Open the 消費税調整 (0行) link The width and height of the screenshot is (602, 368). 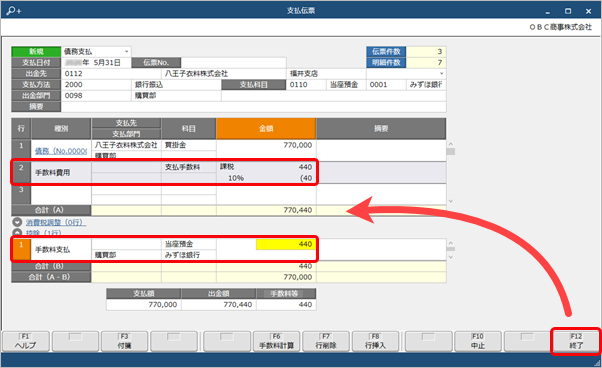(56, 223)
